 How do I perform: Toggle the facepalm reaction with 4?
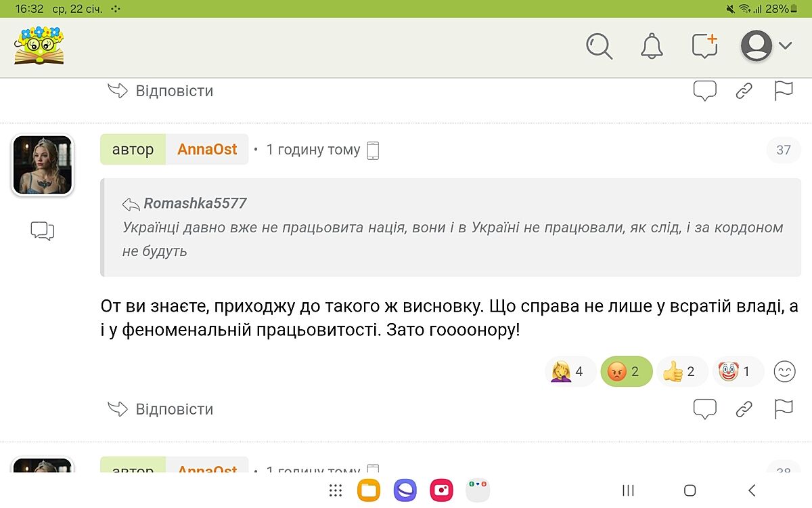click(x=570, y=371)
